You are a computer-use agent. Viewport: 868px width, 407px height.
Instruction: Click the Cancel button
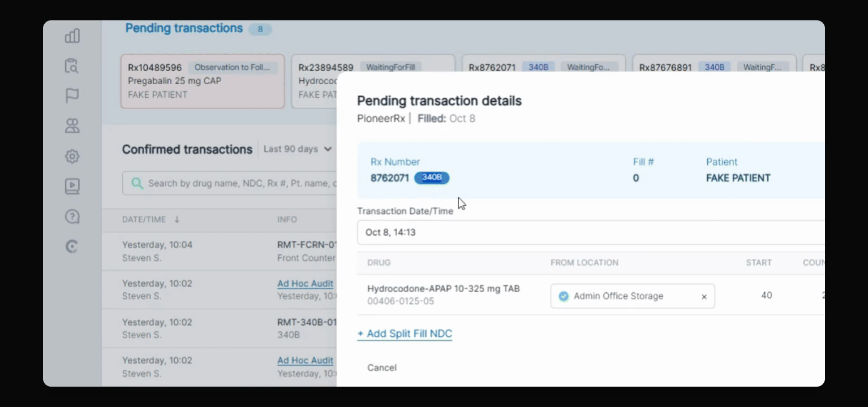[x=382, y=367]
